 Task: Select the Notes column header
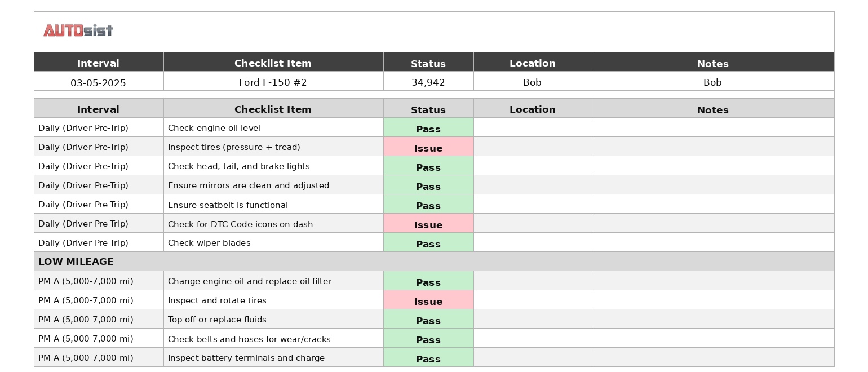(712, 63)
